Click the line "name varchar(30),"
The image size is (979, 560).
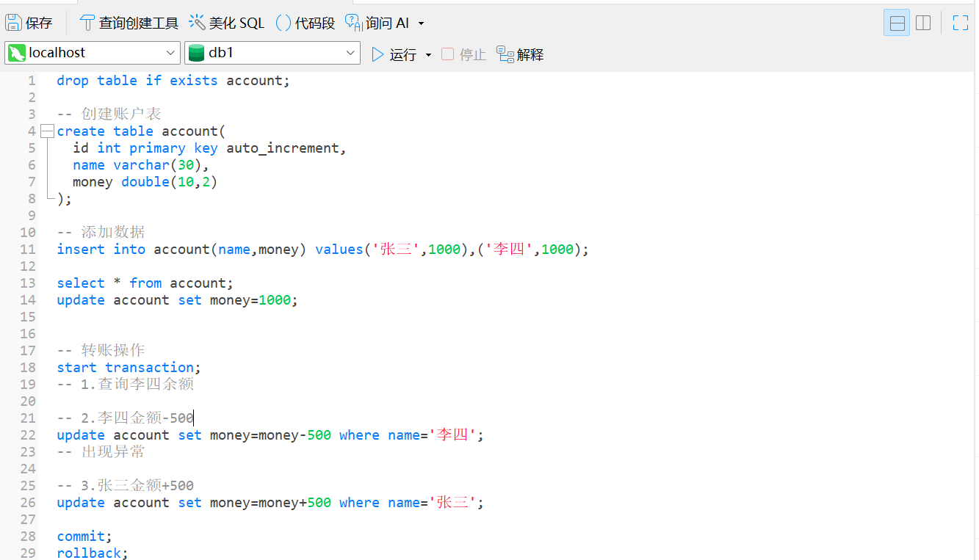[x=141, y=165]
